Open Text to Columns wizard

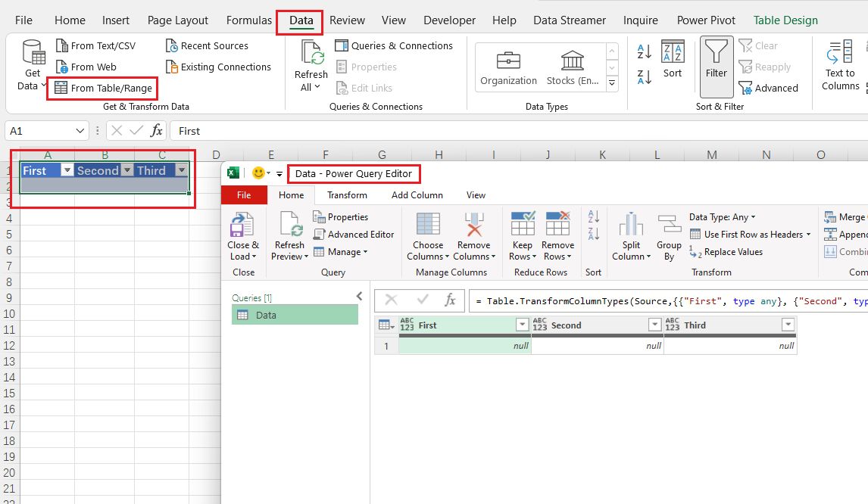tap(840, 65)
